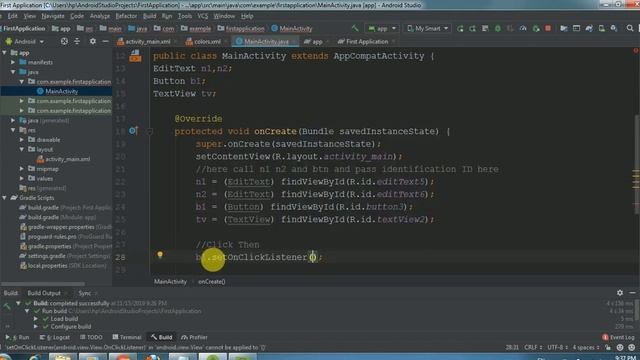Click the Scroll from Source target icon
Viewport: 640px width, 360px height.
coord(64,41)
